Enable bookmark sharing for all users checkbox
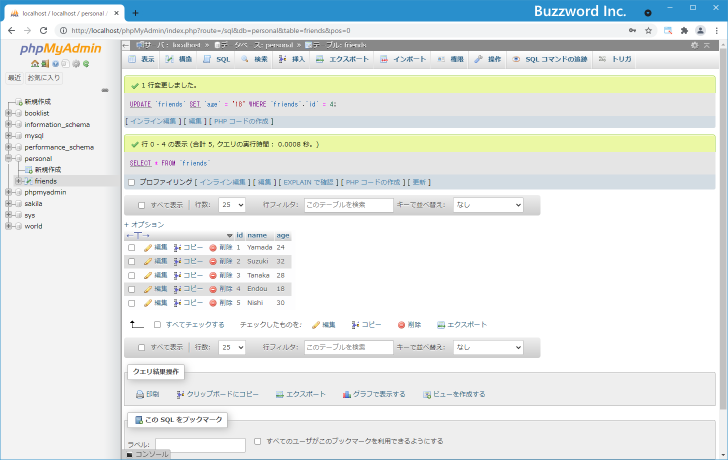The image size is (728, 460). pyautogui.click(x=258, y=441)
